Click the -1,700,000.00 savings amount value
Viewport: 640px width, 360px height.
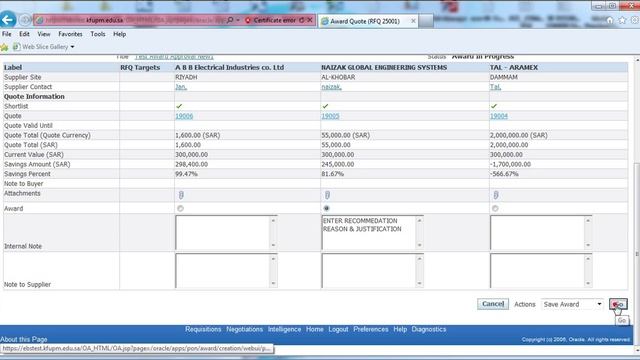pos(510,164)
